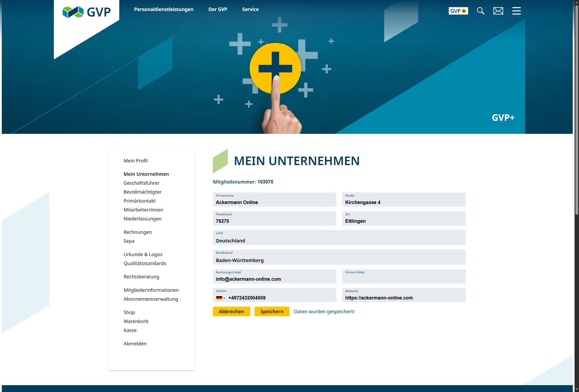
Task: Click the GVP logo in header
Action: [87, 12]
